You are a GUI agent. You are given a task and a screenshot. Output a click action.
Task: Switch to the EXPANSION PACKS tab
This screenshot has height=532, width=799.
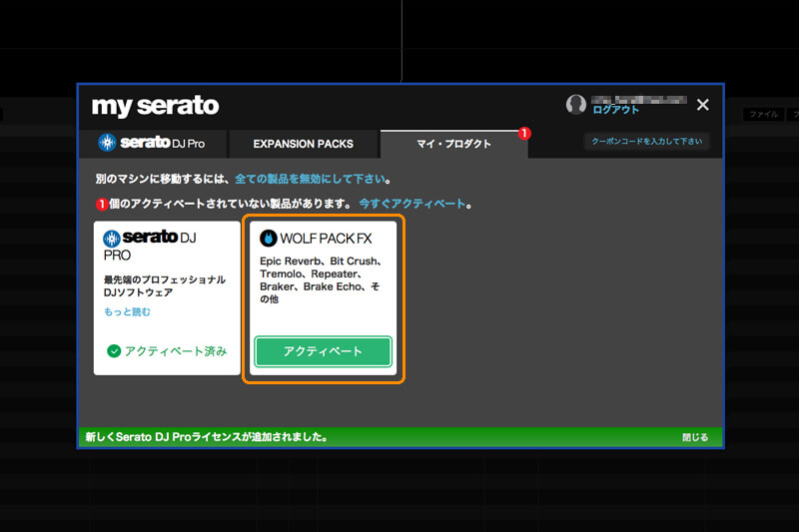pyautogui.click(x=304, y=144)
